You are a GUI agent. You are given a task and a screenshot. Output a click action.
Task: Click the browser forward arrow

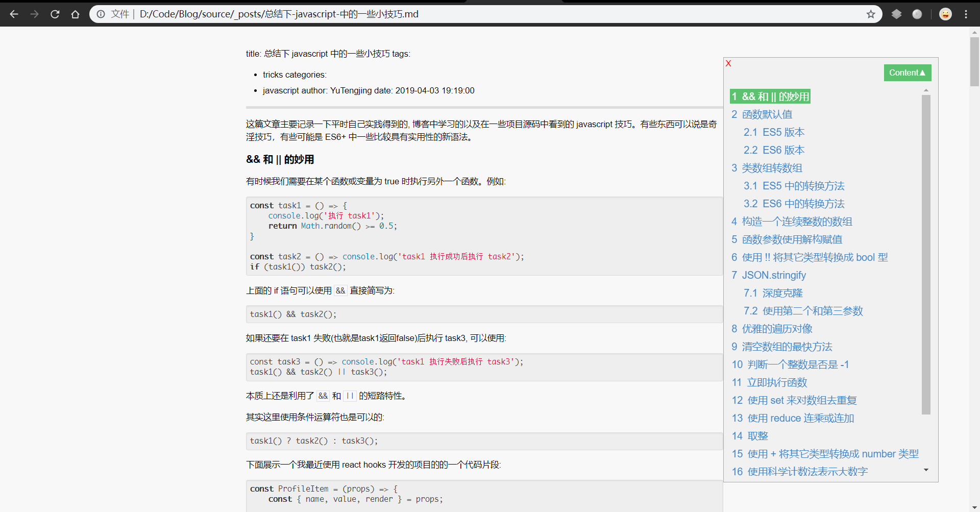34,14
